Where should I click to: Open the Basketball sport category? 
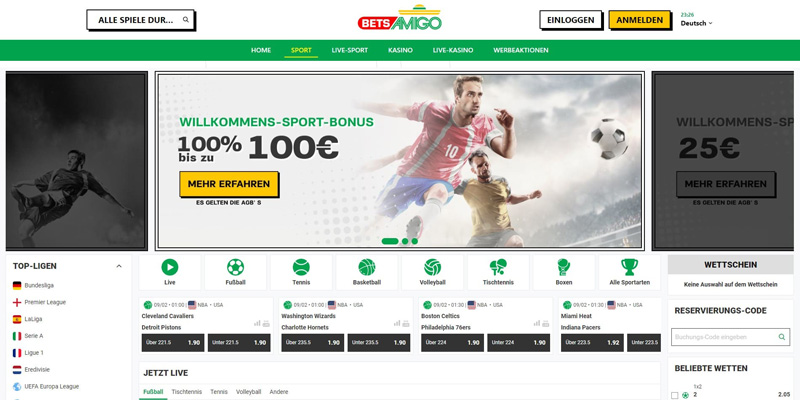pos(367,267)
